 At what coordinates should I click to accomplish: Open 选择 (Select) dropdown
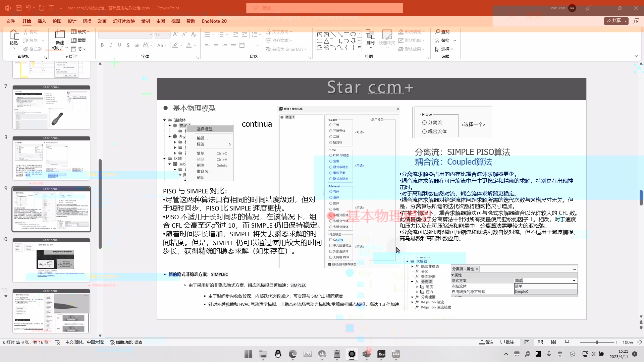[444, 49]
